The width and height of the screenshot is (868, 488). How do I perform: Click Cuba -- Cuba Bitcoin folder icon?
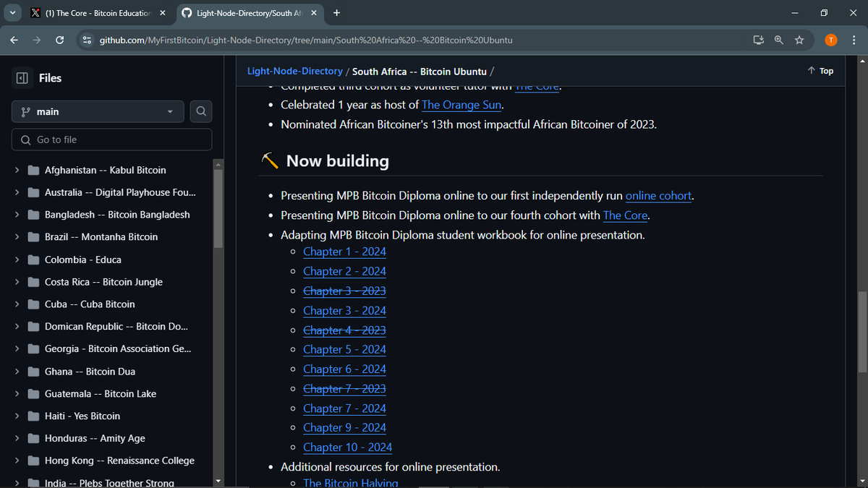click(x=33, y=304)
